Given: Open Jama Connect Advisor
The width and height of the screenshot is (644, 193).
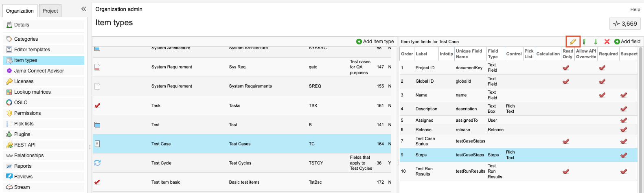Looking at the screenshot, I should click(44, 71).
